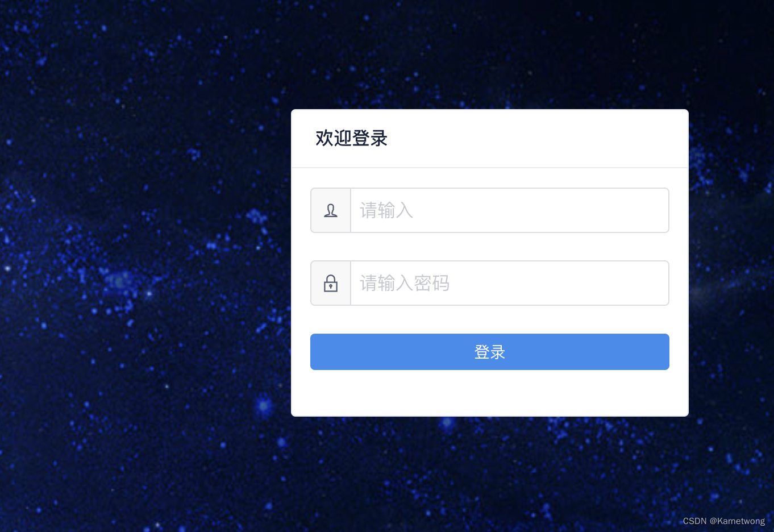Click blank card area below 登录 button
The image size is (774, 532).
pyautogui.click(x=490, y=393)
